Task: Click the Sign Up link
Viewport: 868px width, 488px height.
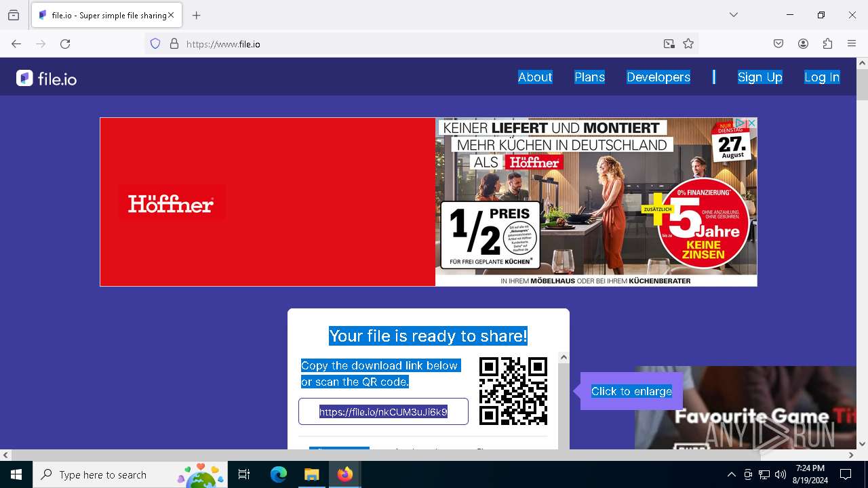Action: coord(759,77)
